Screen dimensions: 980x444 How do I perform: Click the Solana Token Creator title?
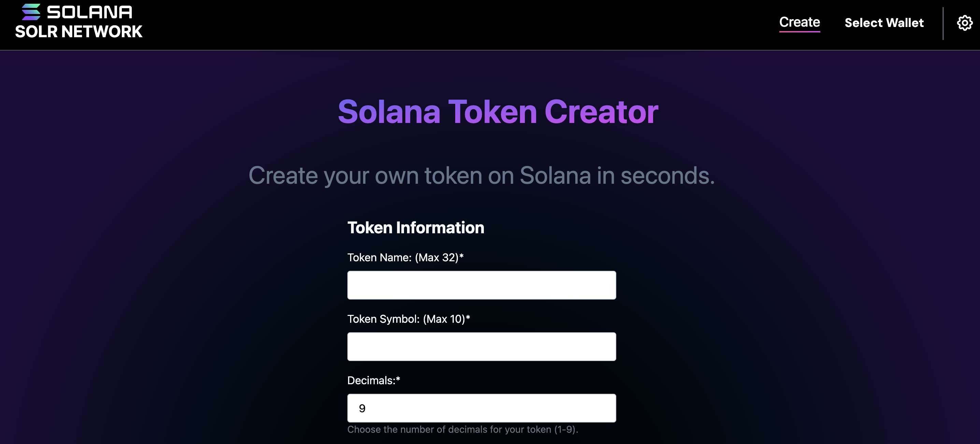point(498,111)
